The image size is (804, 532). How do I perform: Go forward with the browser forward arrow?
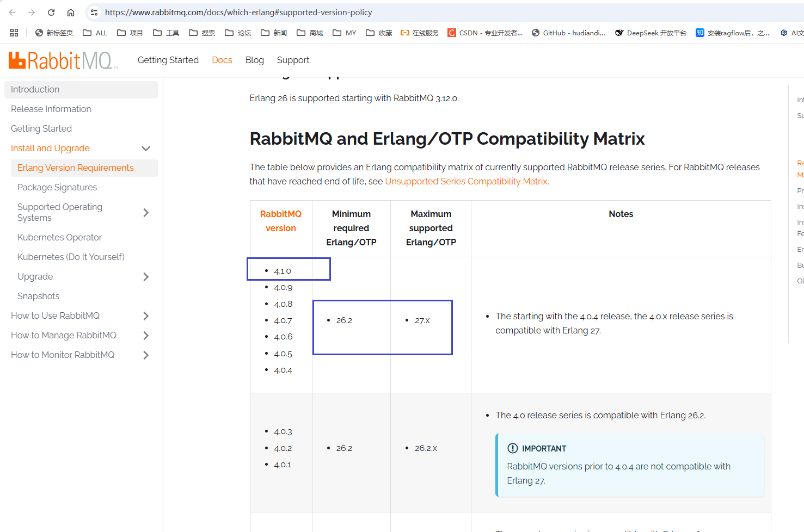[x=32, y=13]
